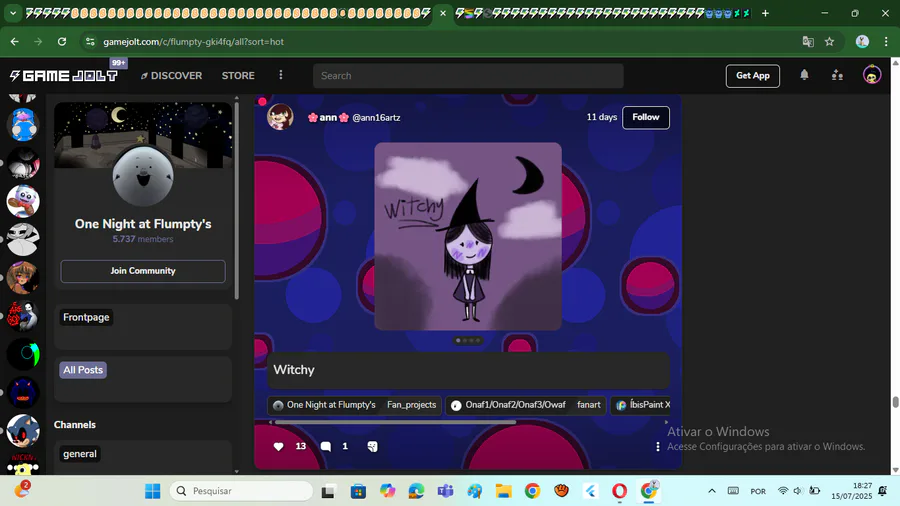Screen dimensions: 900x506
Task: Open the taskbar clock and date
Action: (851, 491)
